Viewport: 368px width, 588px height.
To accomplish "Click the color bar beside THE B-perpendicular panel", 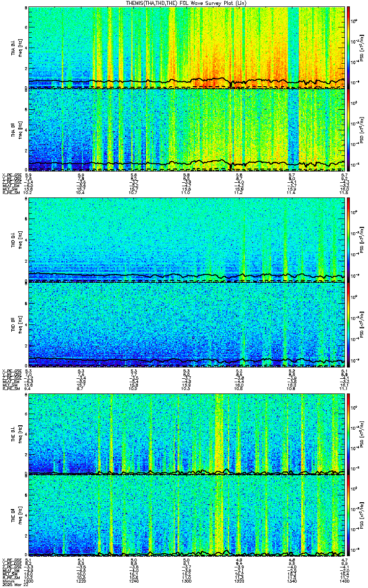I will tap(349, 434).
